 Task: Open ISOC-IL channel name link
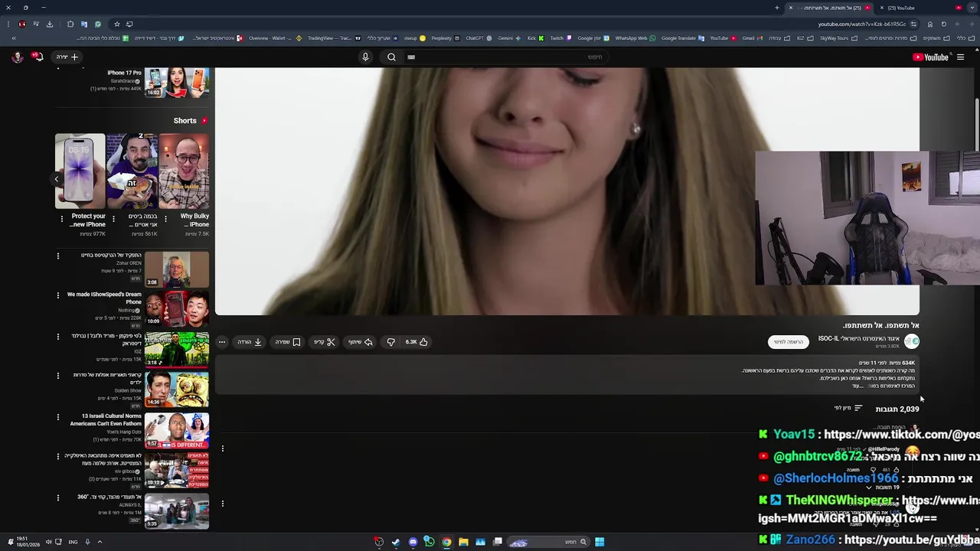pos(858,338)
